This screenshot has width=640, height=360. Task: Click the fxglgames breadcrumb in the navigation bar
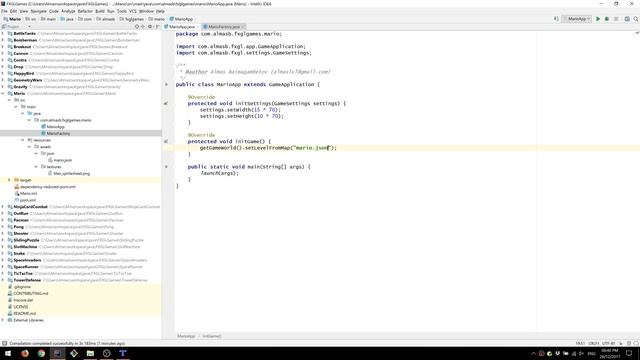tap(131, 19)
